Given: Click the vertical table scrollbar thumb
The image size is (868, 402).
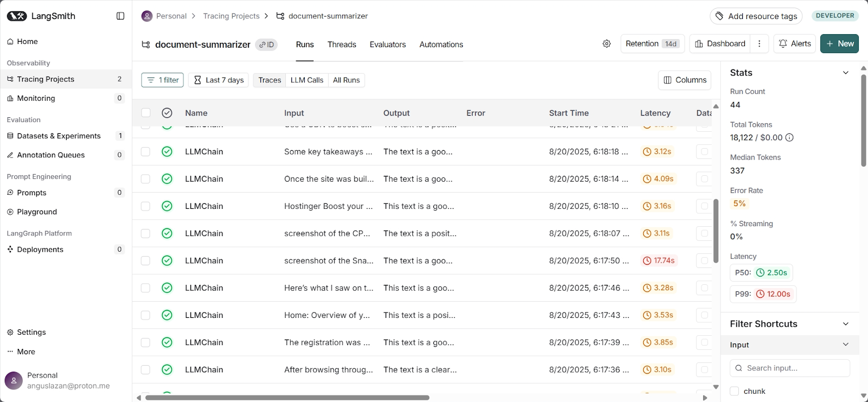Looking at the screenshot, I should [x=716, y=231].
